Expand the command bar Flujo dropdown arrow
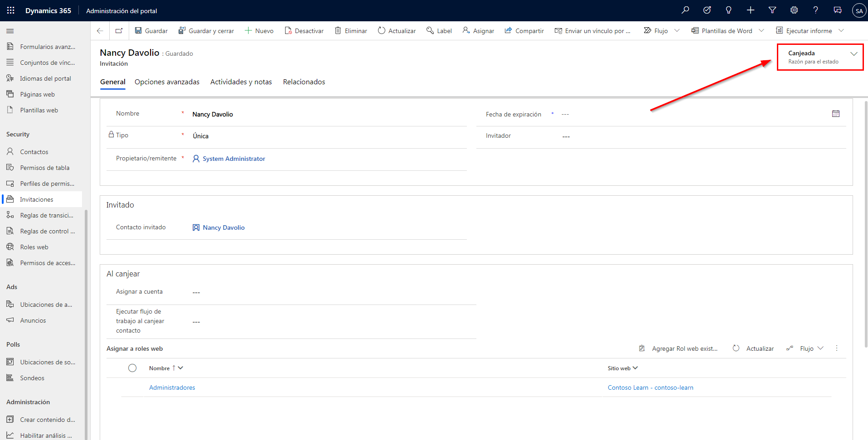Viewport: 868px width, 440px height. click(677, 31)
